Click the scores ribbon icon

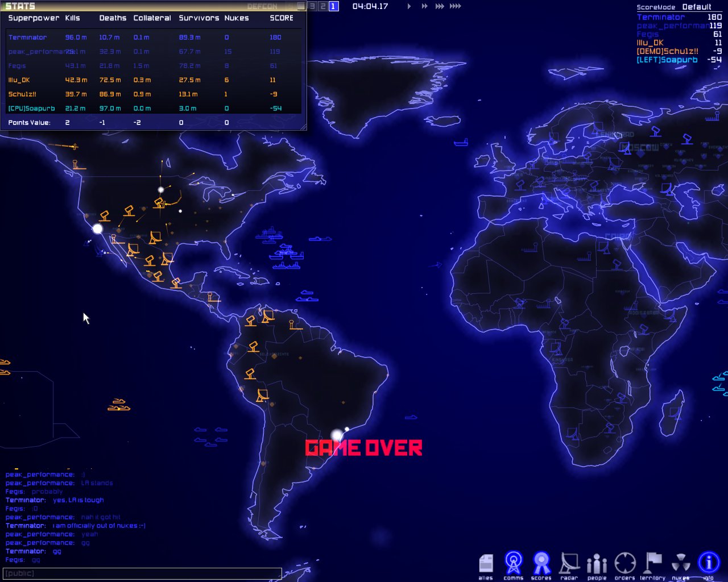[x=541, y=564]
